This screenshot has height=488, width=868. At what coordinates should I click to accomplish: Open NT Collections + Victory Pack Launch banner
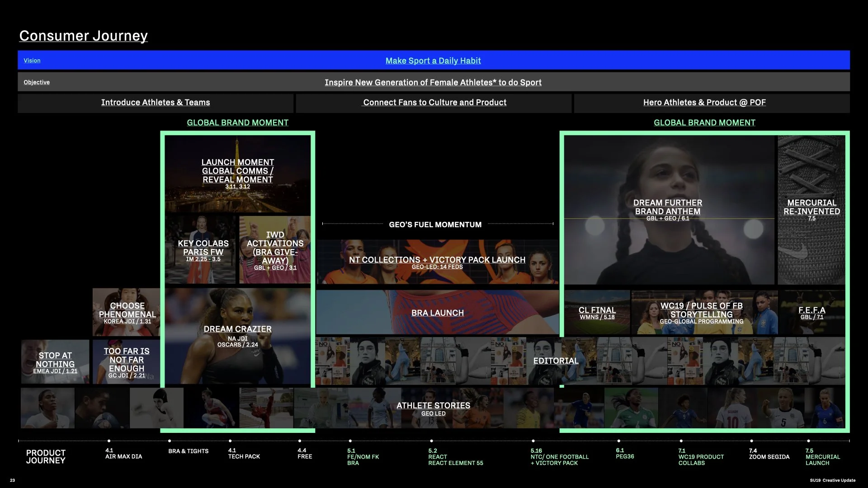437,262
